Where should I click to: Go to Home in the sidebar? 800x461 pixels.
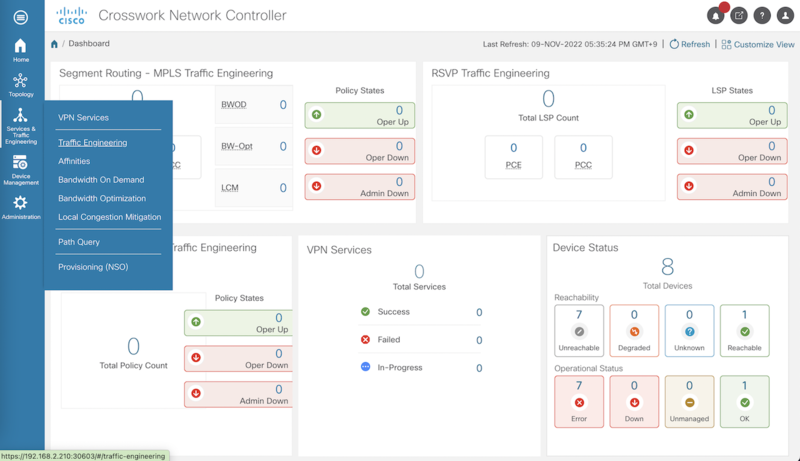[x=20, y=50]
